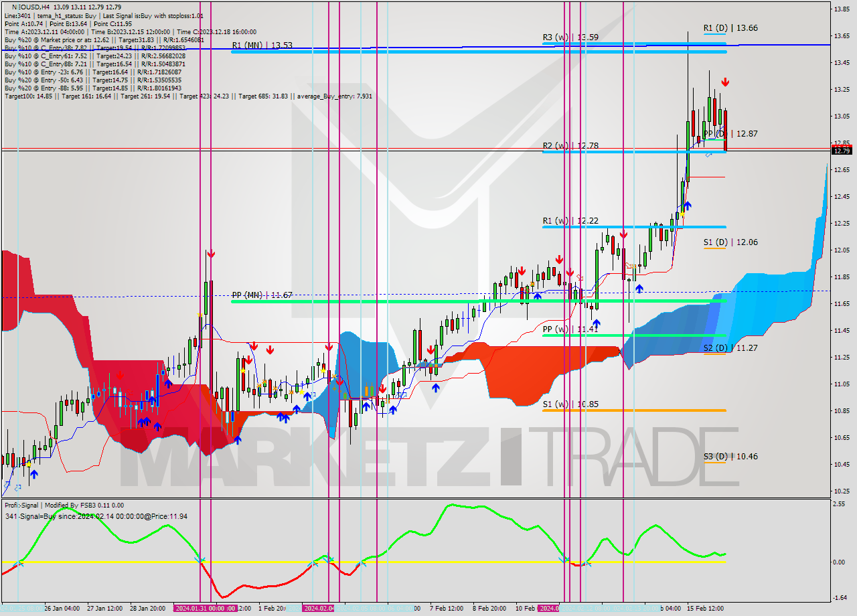Click the S1 (D) | 12.06 pivot label
Image resolution: width=857 pixels, height=616 pixels.
(730, 242)
